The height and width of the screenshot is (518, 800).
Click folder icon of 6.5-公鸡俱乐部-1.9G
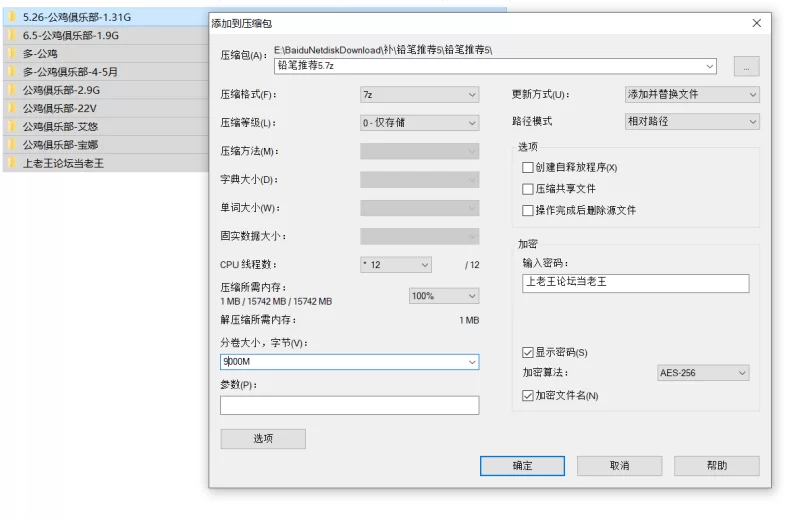(x=12, y=35)
